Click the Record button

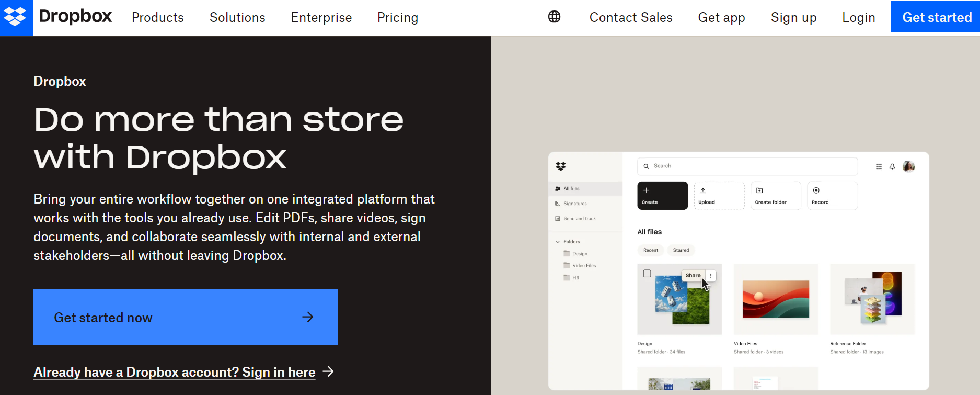click(833, 196)
